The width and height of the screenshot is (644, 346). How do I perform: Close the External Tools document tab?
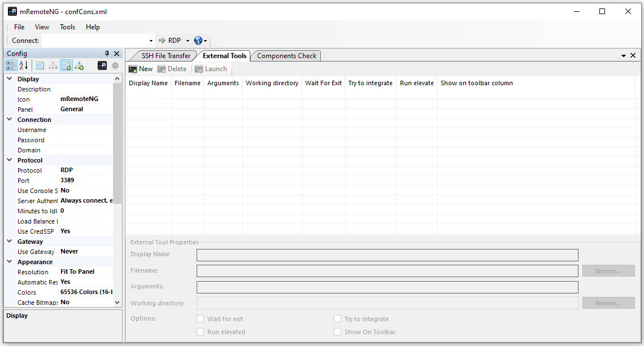click(x=633, y=55)
